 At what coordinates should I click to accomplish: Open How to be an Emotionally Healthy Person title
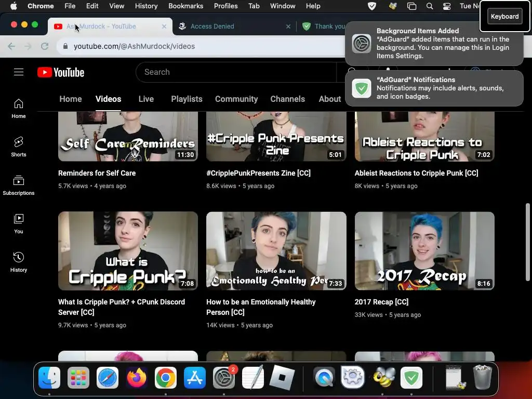(261, 307)
